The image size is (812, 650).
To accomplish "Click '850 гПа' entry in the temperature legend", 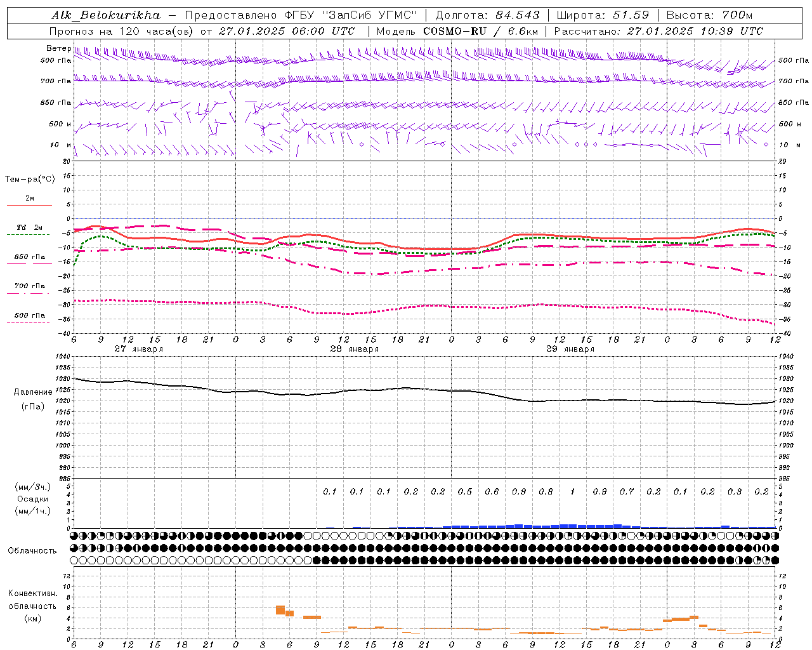I will point(30,257).
